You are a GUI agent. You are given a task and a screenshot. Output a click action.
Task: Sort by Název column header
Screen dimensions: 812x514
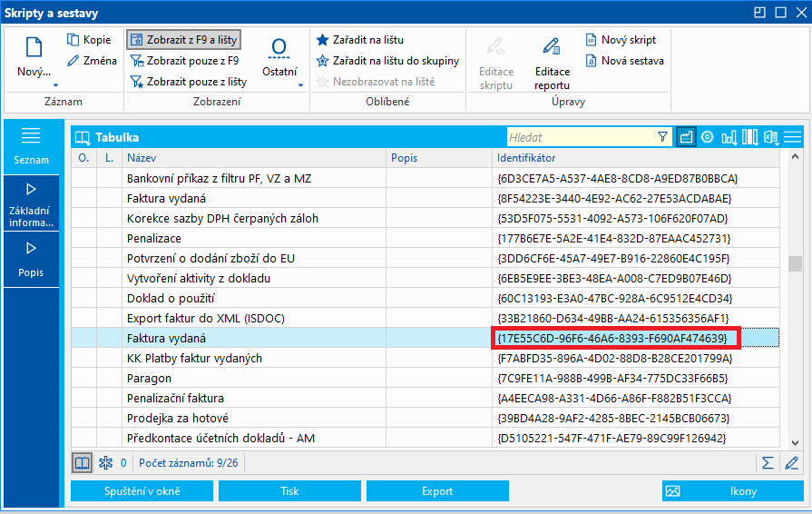click(x=254, y=158)
